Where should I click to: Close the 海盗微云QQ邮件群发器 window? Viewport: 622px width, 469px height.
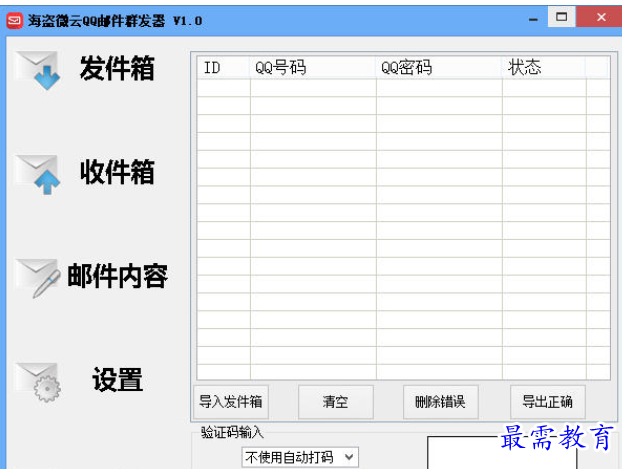pos(601,17)
